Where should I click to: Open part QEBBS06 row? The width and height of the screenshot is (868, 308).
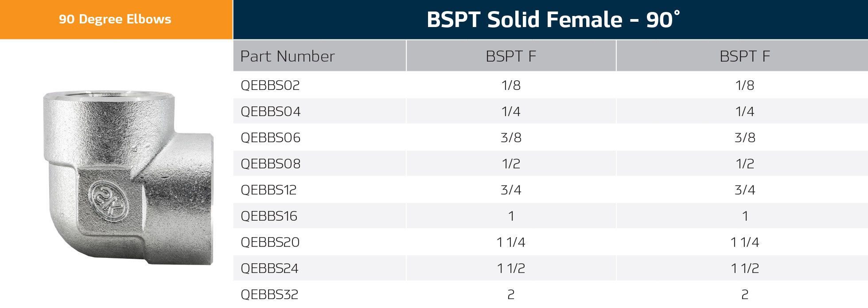[271, 137]
